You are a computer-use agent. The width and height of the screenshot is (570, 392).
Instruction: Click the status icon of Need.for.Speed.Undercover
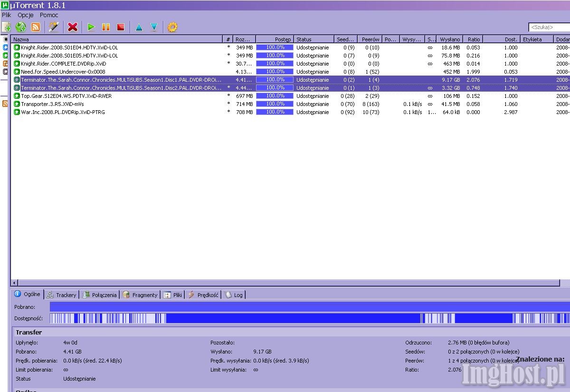pyautogui.click(x=17, y=72)
